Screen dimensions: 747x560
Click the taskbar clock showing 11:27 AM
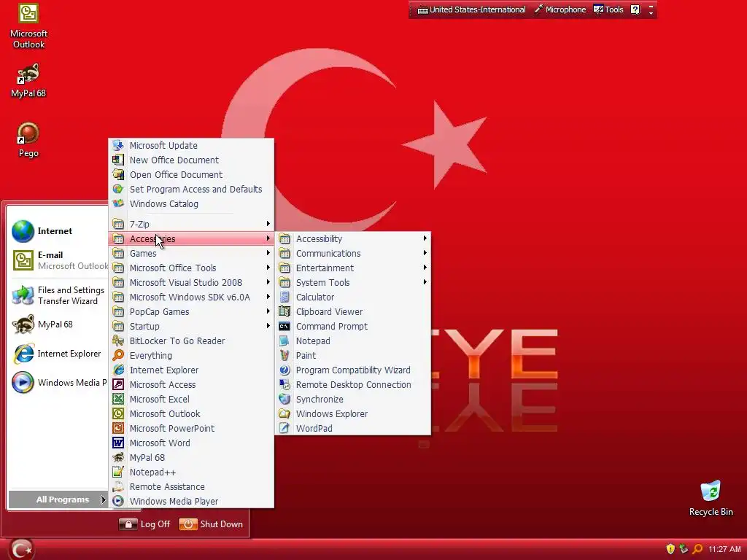pos(724,549)
